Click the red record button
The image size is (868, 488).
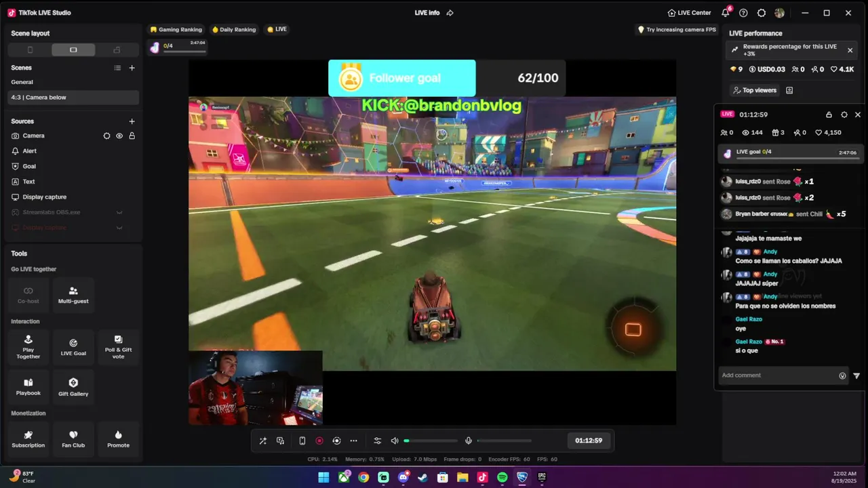[x=319, y=441]
